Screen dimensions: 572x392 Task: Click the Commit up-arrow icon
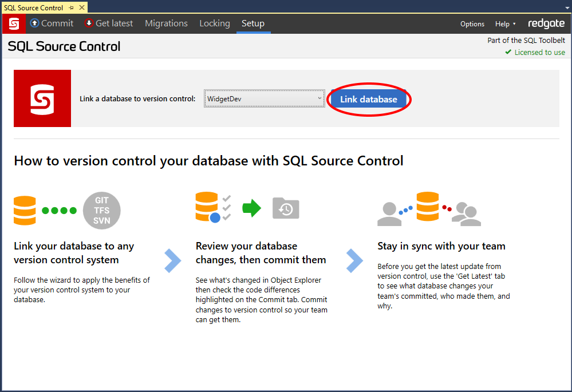[35, 23]
